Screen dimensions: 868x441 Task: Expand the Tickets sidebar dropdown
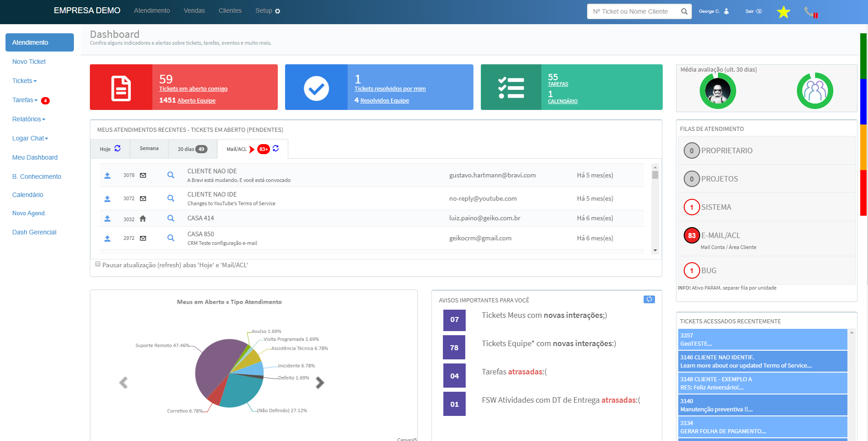click(25, 81)
